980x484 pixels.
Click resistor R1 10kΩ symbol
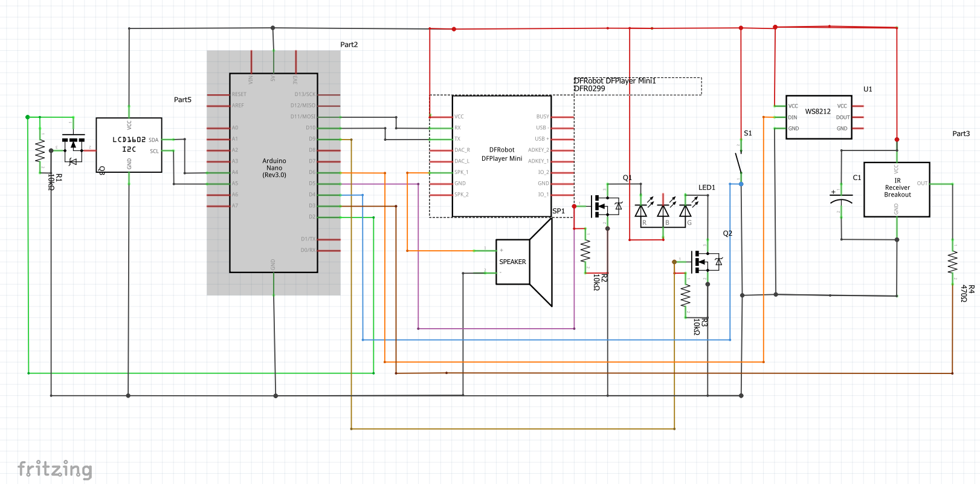pyautogui.click(x=40, y=151)
